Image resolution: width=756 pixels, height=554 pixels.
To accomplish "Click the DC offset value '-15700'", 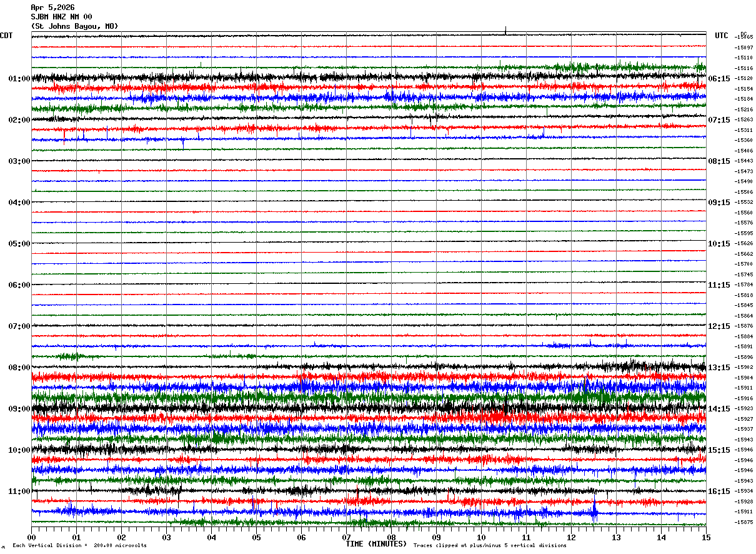I will pyautogui.click(x=744, y=264).
